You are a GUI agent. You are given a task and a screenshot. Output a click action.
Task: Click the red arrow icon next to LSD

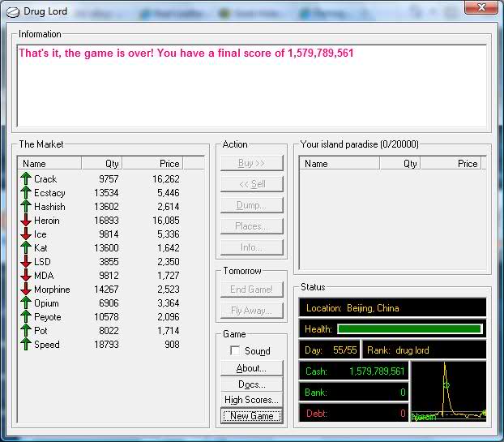26,262
